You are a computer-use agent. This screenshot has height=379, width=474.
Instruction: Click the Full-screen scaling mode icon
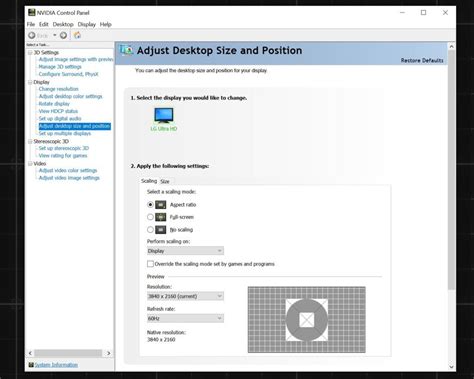[161, 217]
